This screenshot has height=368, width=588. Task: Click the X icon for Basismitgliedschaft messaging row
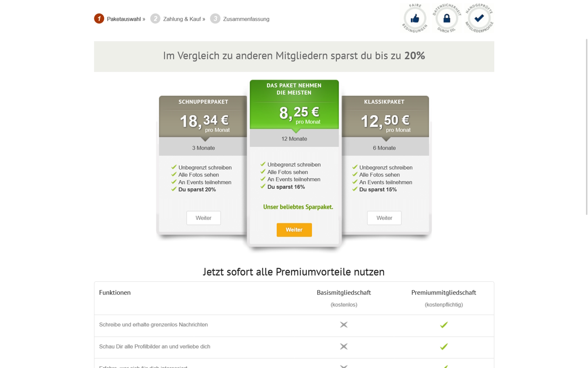pos(343,324)
